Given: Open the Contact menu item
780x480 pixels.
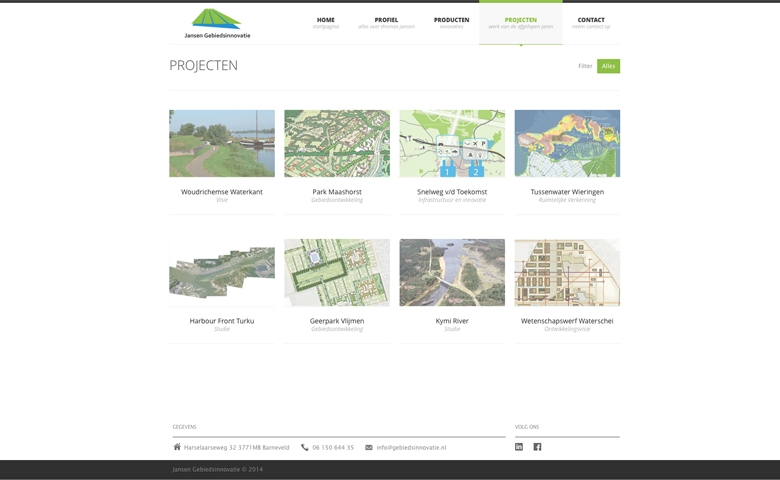Looking at the screenshot, I should [x=591, y=23].
